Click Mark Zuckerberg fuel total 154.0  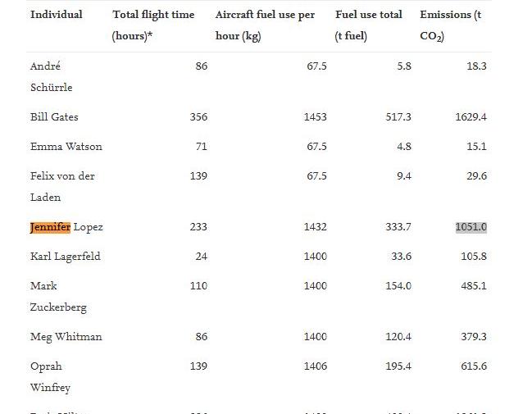(398, 286)
